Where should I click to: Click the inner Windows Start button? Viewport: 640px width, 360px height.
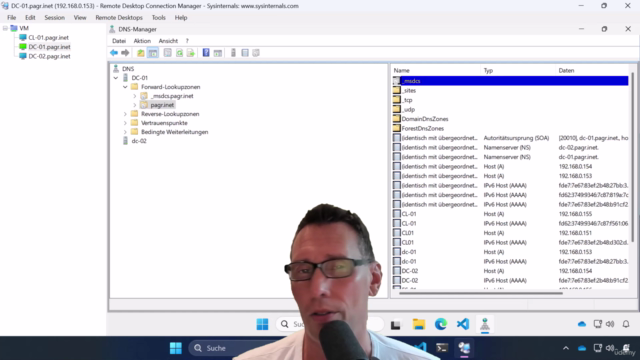pos(262,324)
